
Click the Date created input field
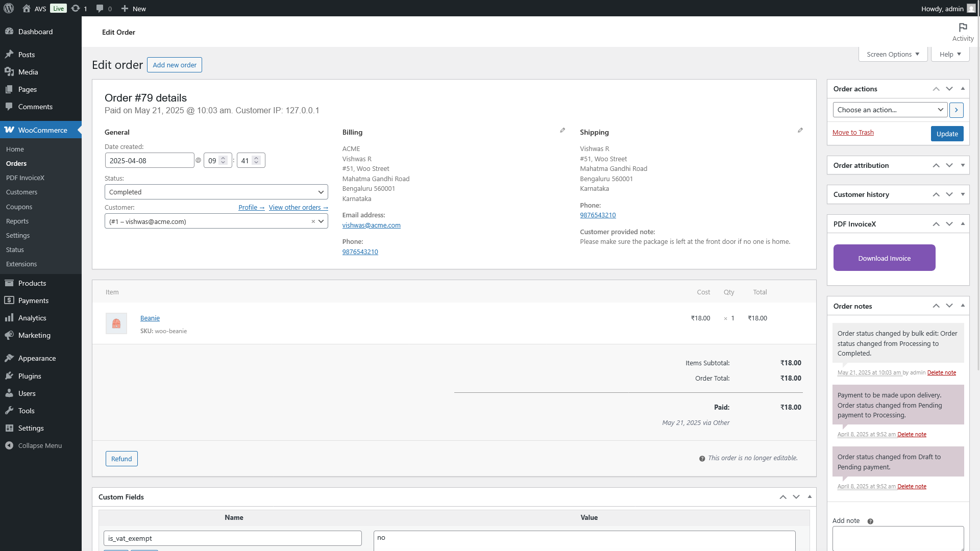149,161
